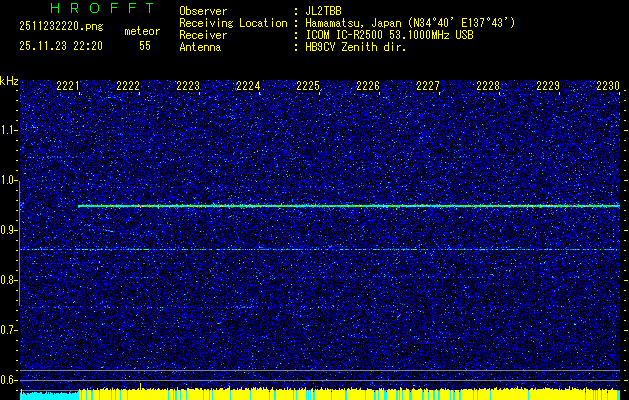Click the kHz axis unit label

click(x=9, y=79)
